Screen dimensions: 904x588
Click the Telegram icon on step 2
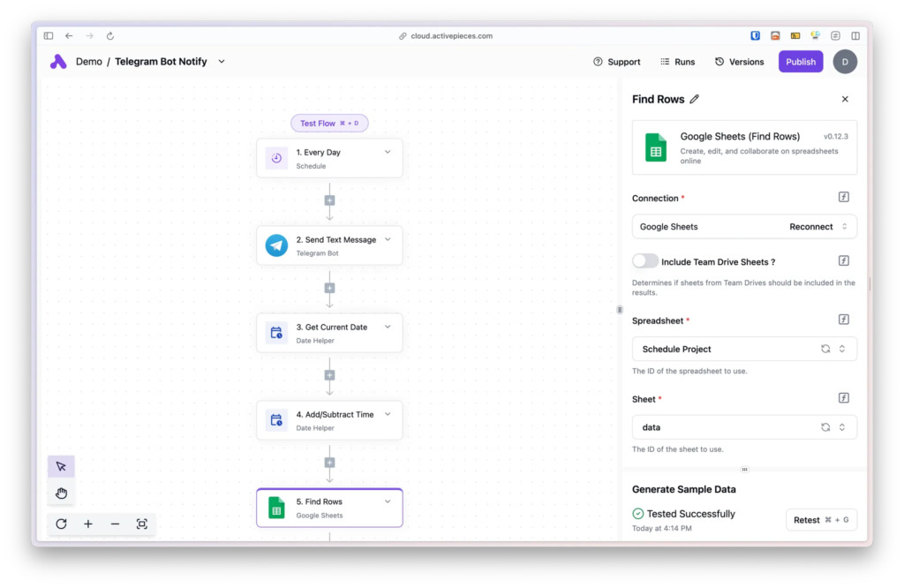pos(276,245)
